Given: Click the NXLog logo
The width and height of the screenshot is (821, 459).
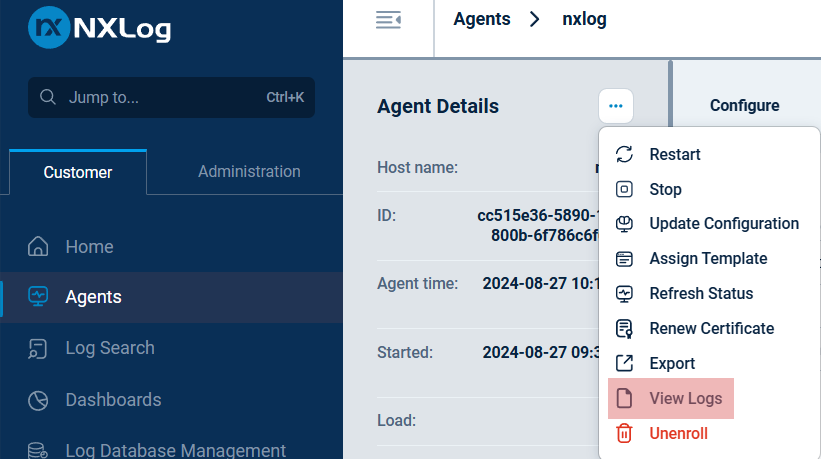Looking at the screenshot, I should (100, 28).
